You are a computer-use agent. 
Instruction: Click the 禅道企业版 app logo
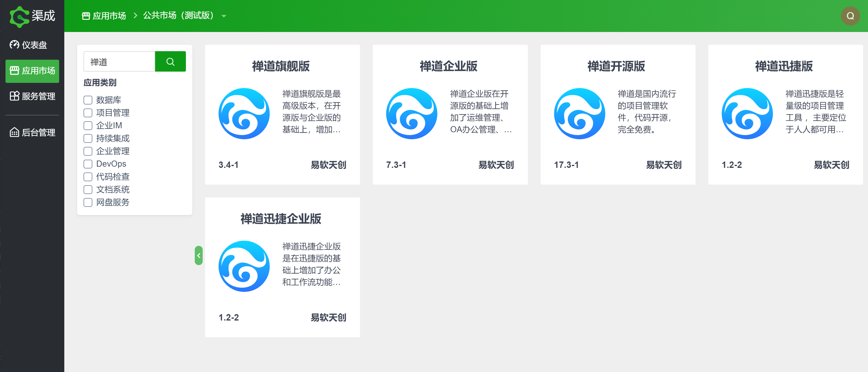(x=411, y=114)
